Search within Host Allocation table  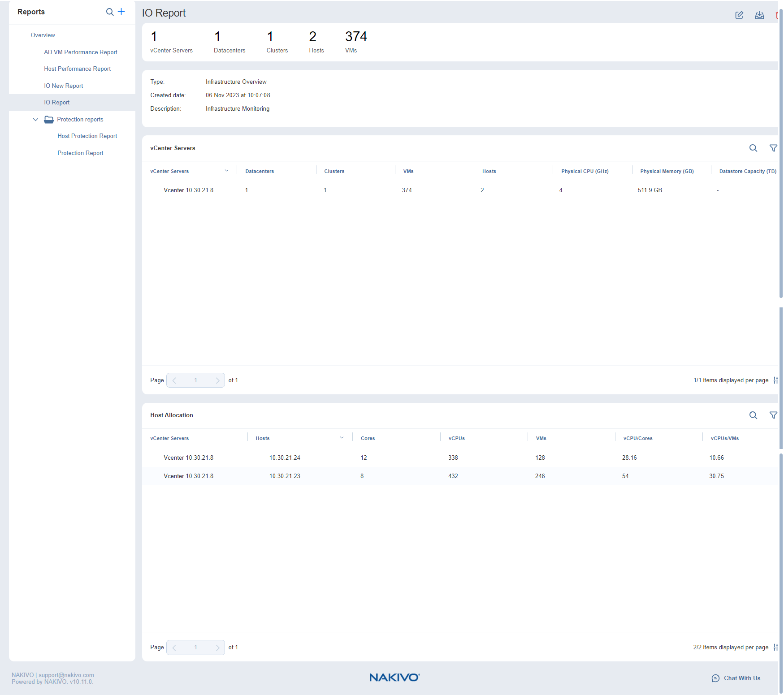753,415
